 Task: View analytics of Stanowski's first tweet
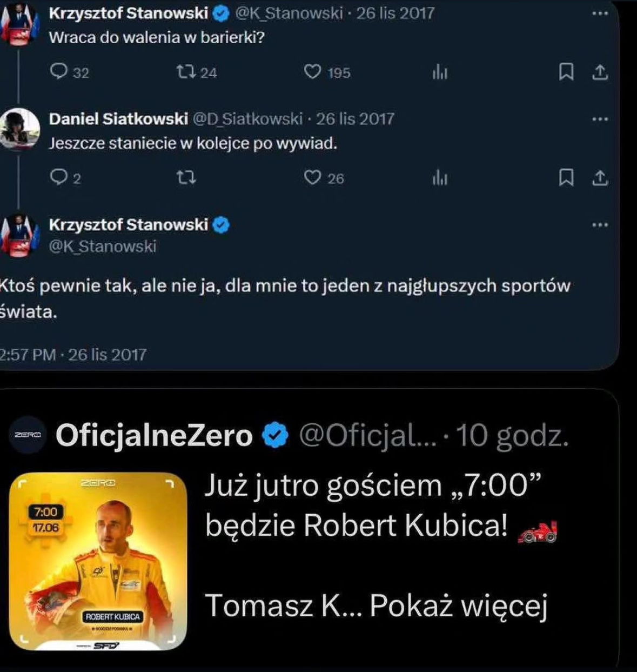pos(440,72)
